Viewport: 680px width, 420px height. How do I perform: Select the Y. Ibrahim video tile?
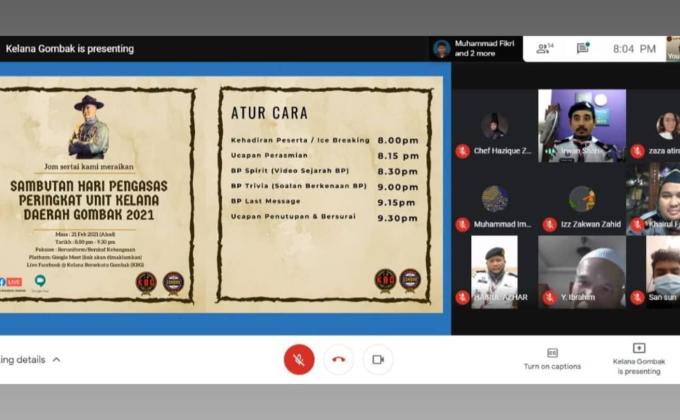pos(582,272)
